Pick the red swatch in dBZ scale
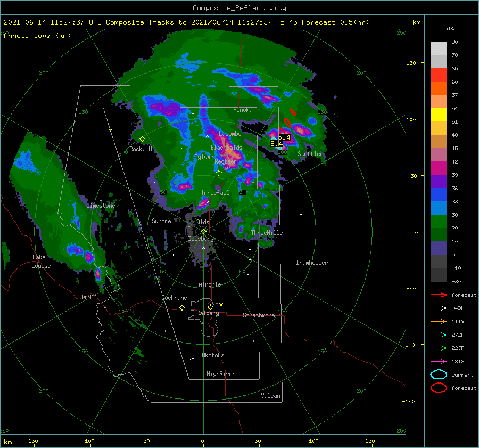The image size is (479, 448). coord(439,75)
